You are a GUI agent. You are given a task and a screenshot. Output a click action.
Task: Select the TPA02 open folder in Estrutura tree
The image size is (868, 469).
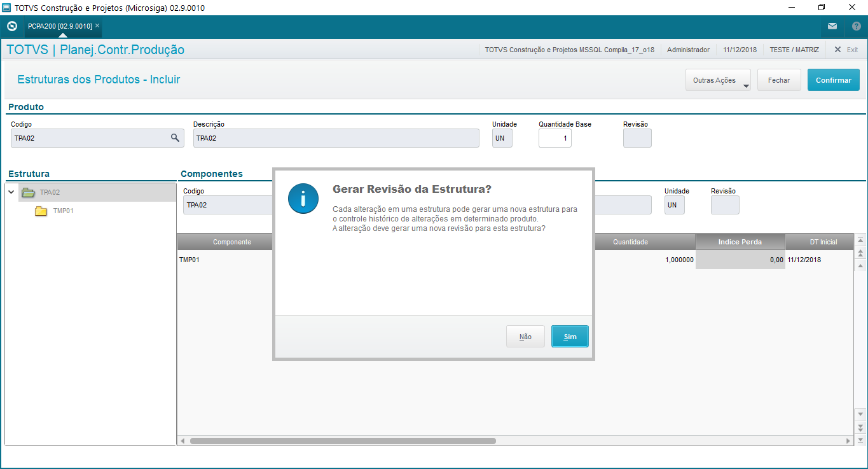click(27, 192)
